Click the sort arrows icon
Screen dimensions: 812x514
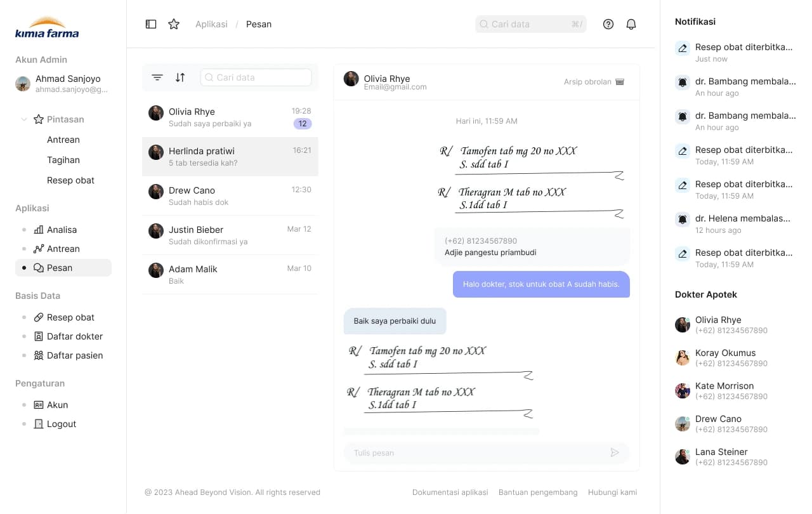point(180,77)
